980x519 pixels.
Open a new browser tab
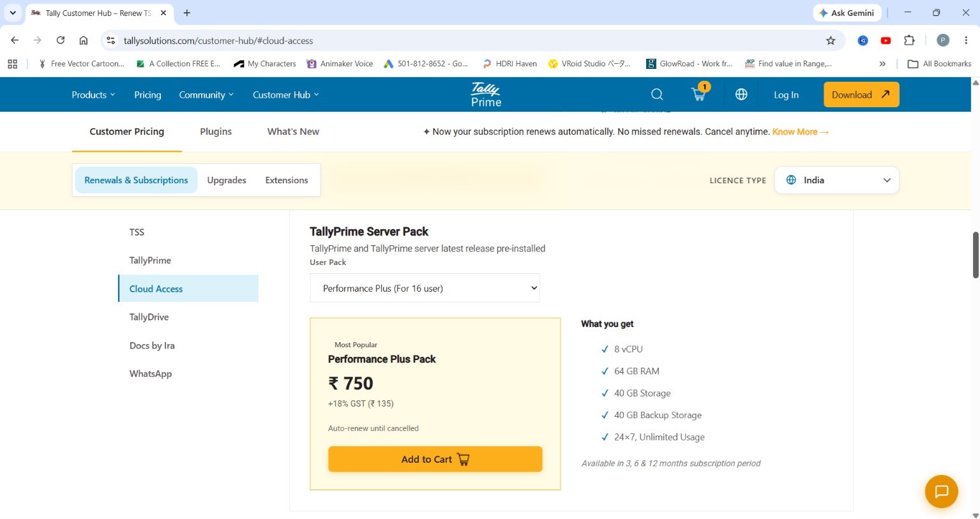(187, 13)
